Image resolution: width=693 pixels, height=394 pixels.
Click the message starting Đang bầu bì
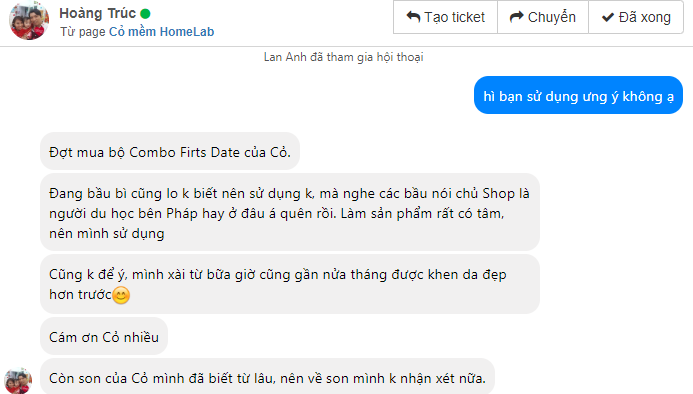pyautogui.click(x=290, y=212)
